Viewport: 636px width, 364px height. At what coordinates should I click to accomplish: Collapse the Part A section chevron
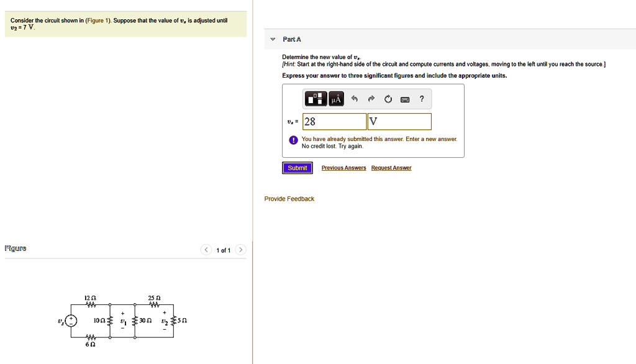[x=272, y=39]
